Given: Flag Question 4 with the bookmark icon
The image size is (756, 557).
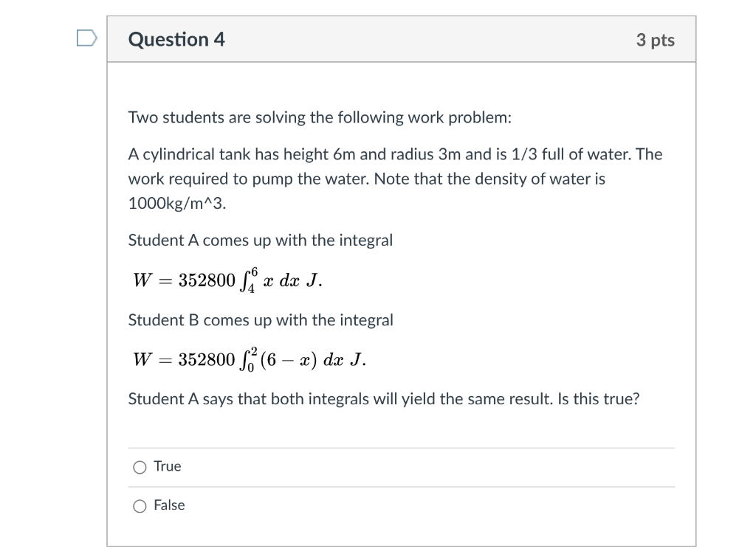Looking at the screenshot, I should pos(87,38).
